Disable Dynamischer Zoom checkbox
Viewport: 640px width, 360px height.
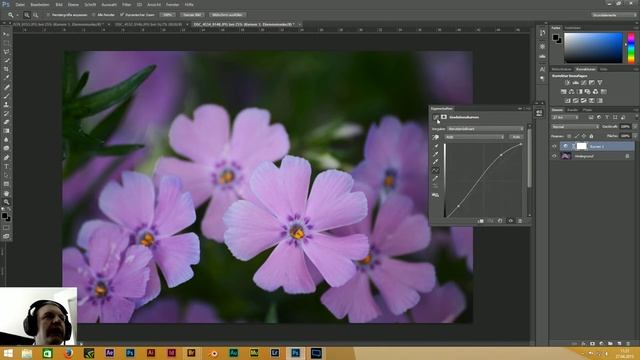(x=122, y=15)
